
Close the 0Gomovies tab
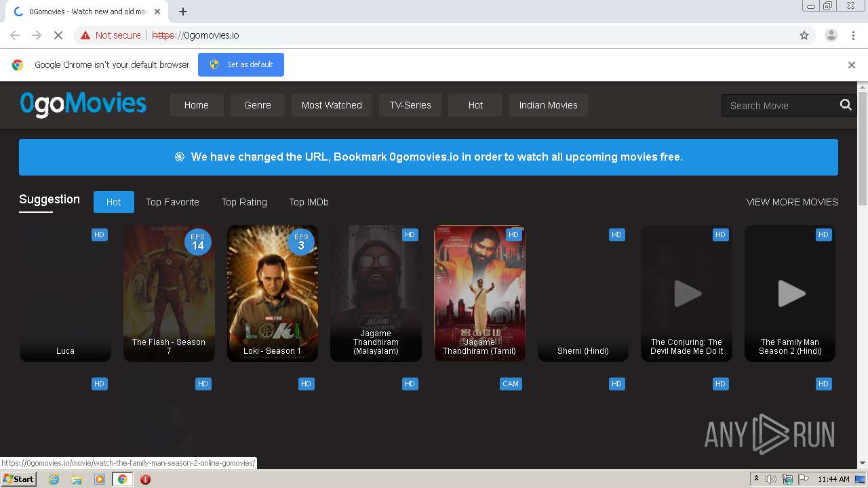pyautogui.click(x=158, y=12)
